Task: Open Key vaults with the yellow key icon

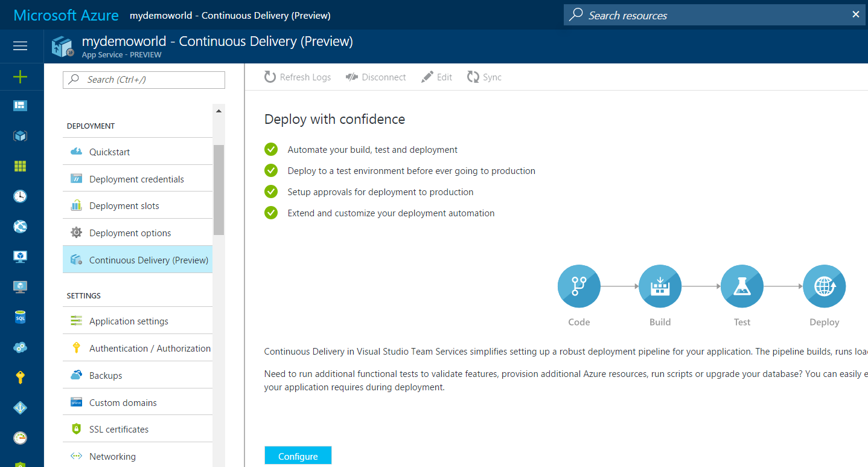Action: [x=21, y=377]
